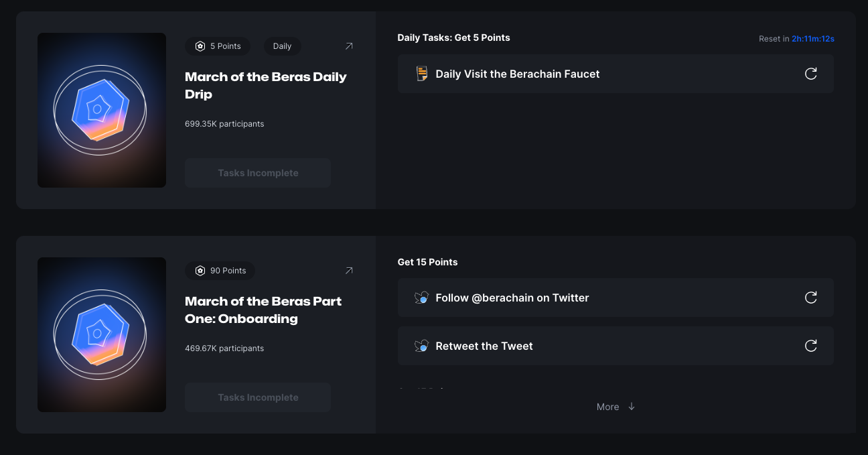
Task: Open March of the Beras Part One: Onboarding title
Action: (263, 310)
